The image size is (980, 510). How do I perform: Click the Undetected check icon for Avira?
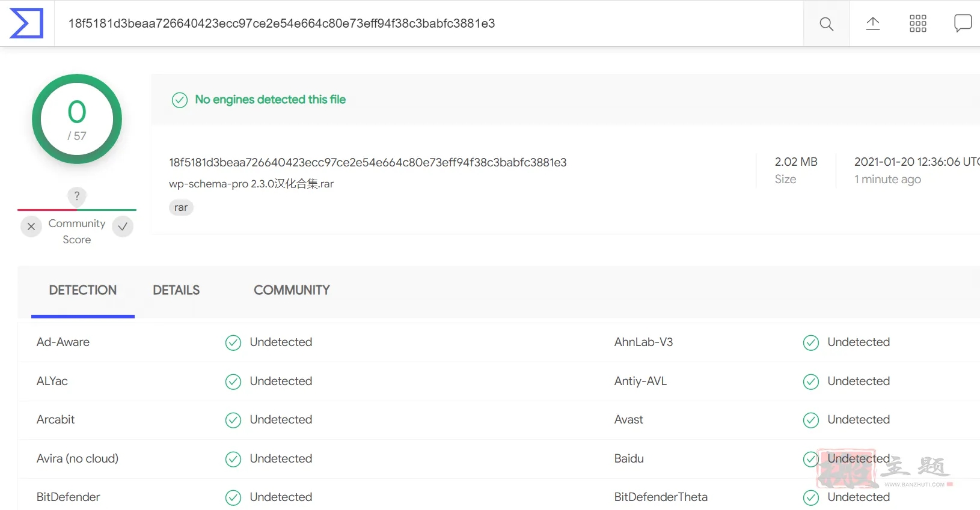[x=233, y=459]
